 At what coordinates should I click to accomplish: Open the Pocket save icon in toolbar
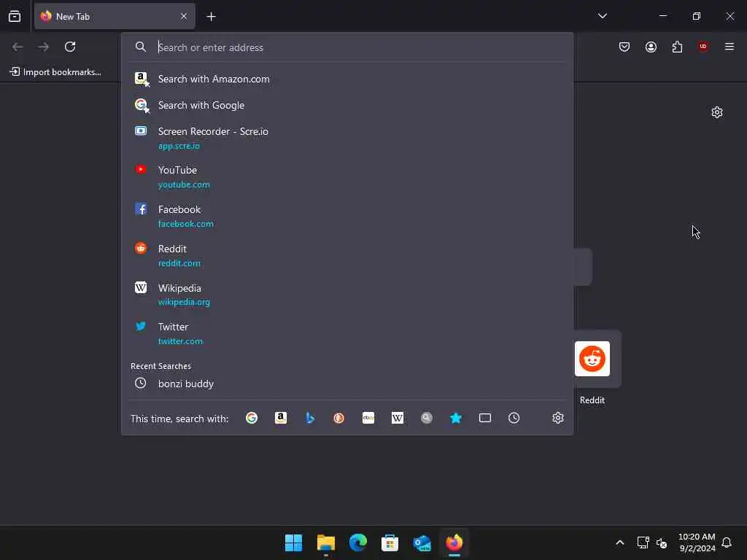click(x=624, y=47)
